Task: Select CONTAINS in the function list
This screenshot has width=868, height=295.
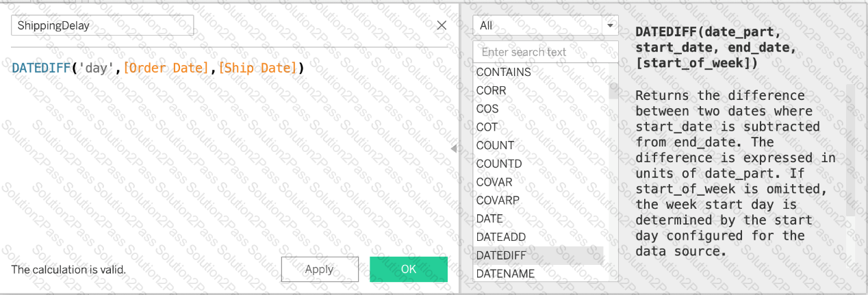Action: pyautogui.click(x=503, y=72)
